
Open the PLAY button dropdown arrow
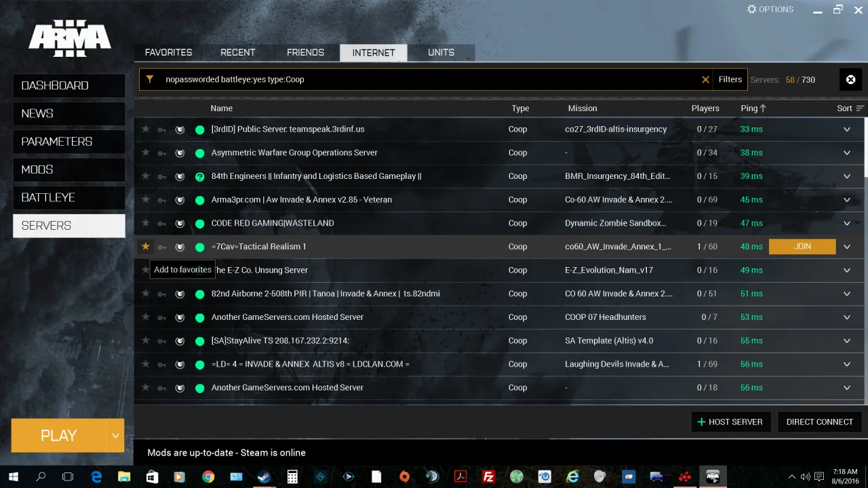[115, 435]
